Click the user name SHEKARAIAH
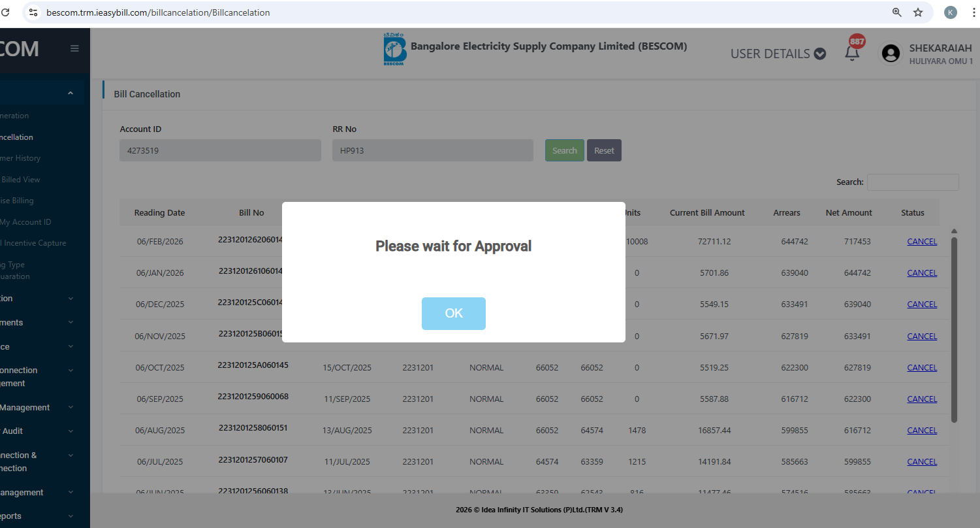Screen dimensions: 980x528 click(x=941, y=48)
